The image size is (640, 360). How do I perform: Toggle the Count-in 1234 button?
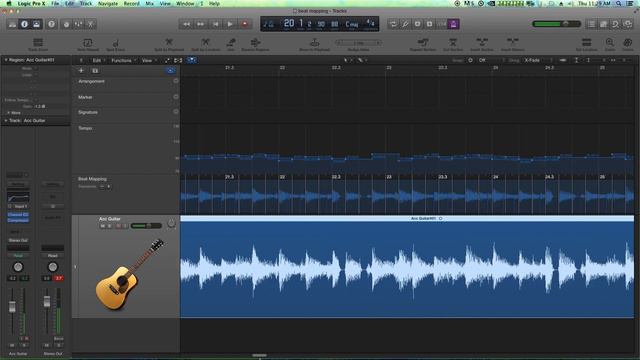[x=442, y=24]
